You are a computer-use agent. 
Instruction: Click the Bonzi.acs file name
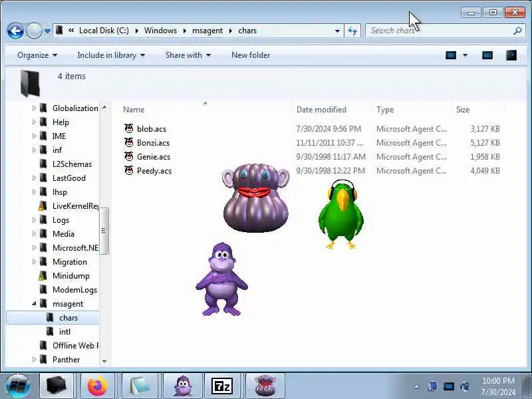click(x=153, y=143)
